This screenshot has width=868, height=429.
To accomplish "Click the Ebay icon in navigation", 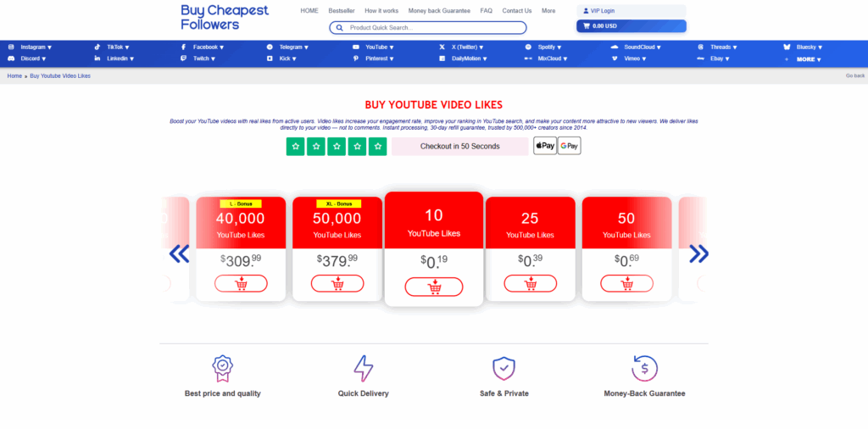I will pos(700,58).
